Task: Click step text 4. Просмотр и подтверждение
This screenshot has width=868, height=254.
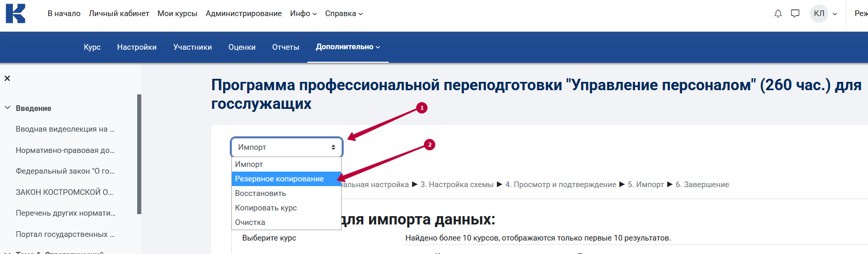Action: tap(561, 185)
